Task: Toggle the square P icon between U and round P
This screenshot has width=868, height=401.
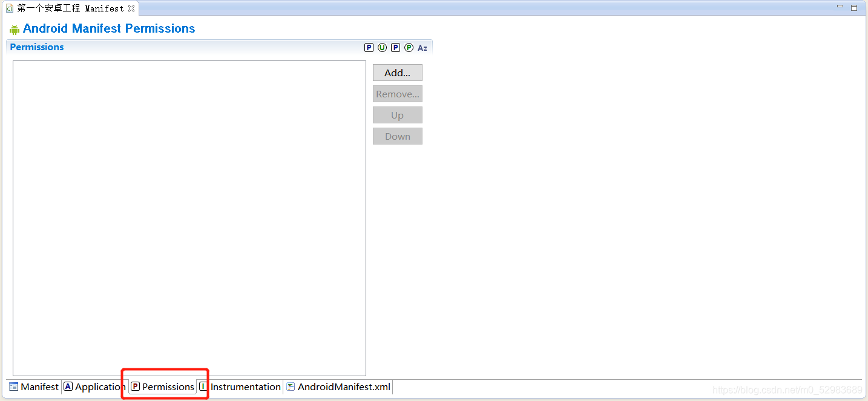Action: tap(395, 48)
